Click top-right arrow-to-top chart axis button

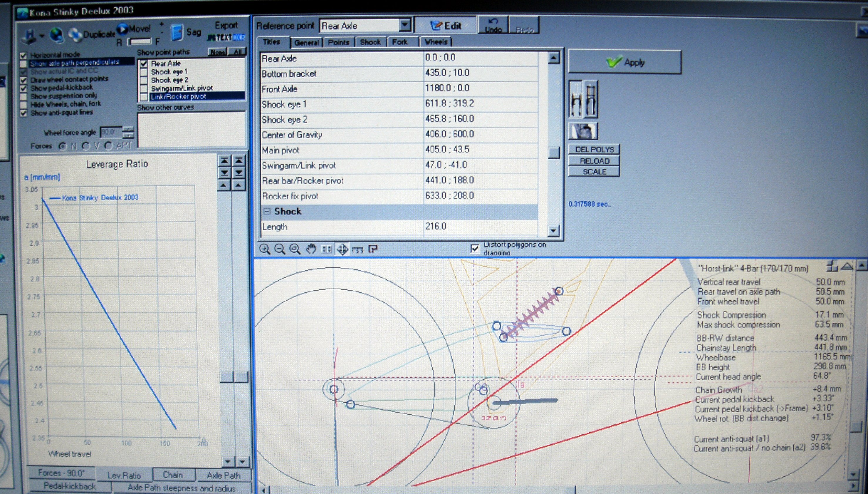coord(239,160)
